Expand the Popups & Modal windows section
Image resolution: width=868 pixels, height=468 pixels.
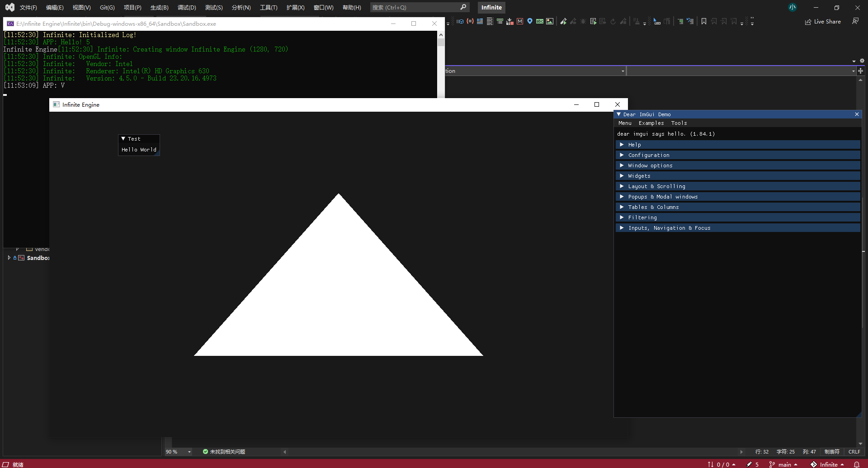[738, 197]
